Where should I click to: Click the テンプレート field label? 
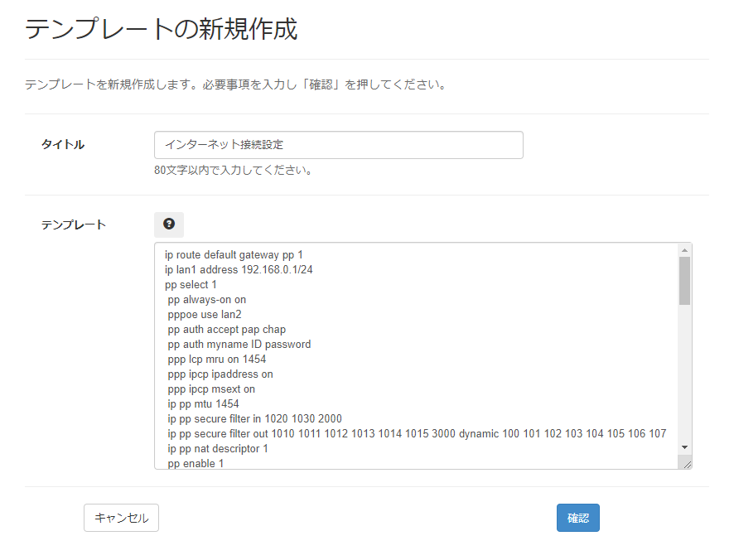coord(74,224)
